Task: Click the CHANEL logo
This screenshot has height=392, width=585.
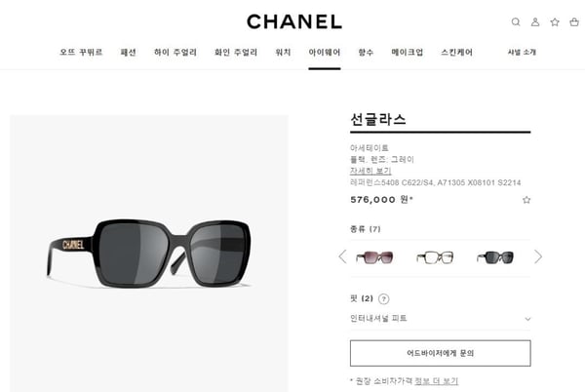Action: click(294, 22)
